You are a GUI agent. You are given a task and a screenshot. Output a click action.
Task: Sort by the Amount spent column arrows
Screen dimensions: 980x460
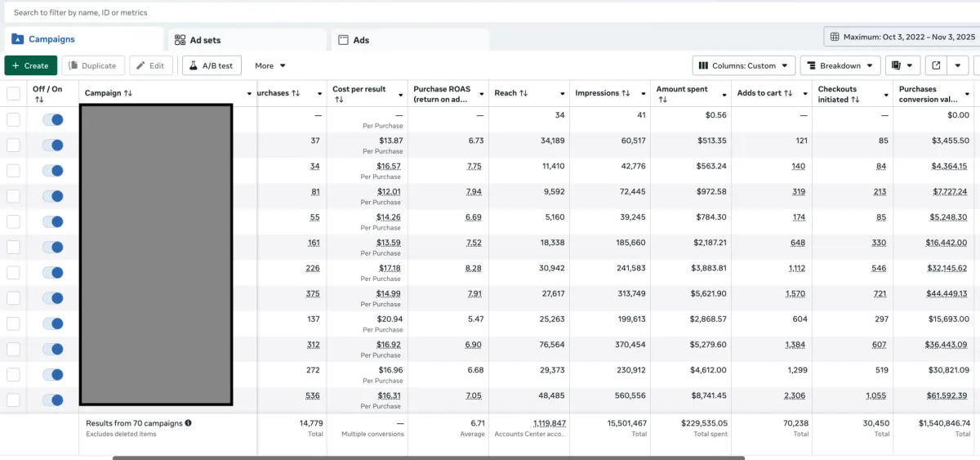[x=662, y=100]
